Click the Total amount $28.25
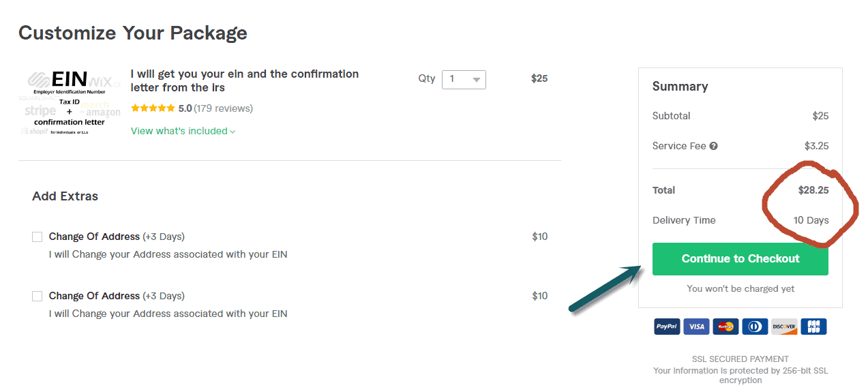 [813, 190]
